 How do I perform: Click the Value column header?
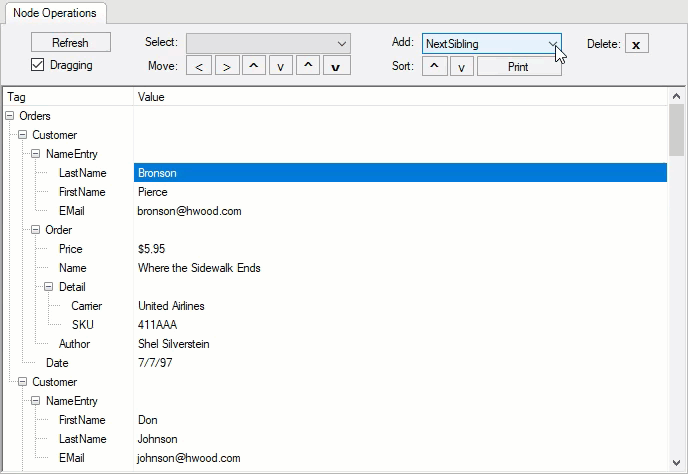click(x=152, y=97)
